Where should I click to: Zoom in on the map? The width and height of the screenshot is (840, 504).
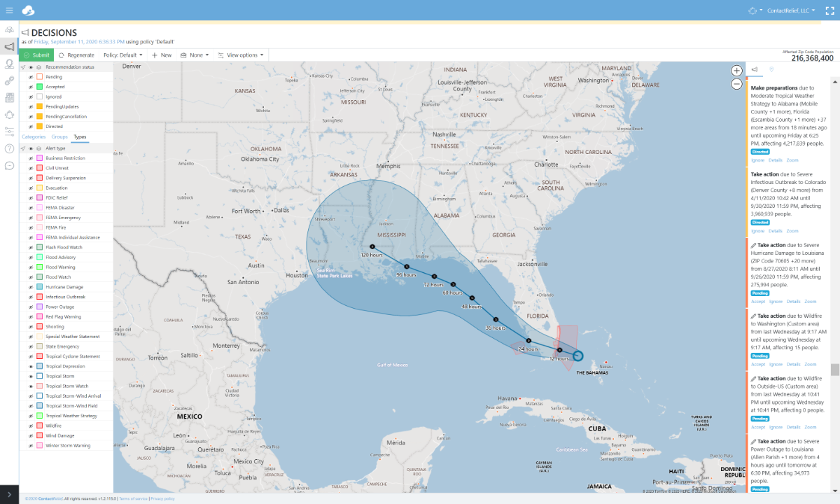click(736, 71)
